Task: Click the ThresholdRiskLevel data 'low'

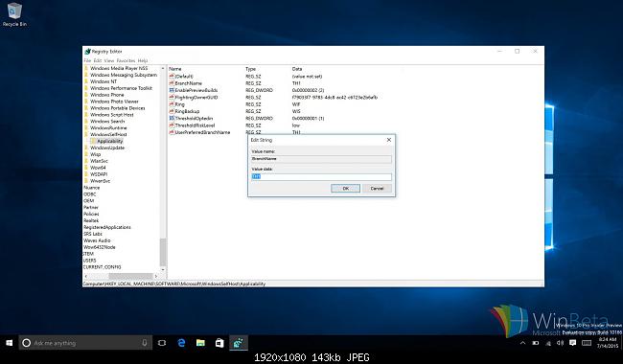Action: [296, 125]
